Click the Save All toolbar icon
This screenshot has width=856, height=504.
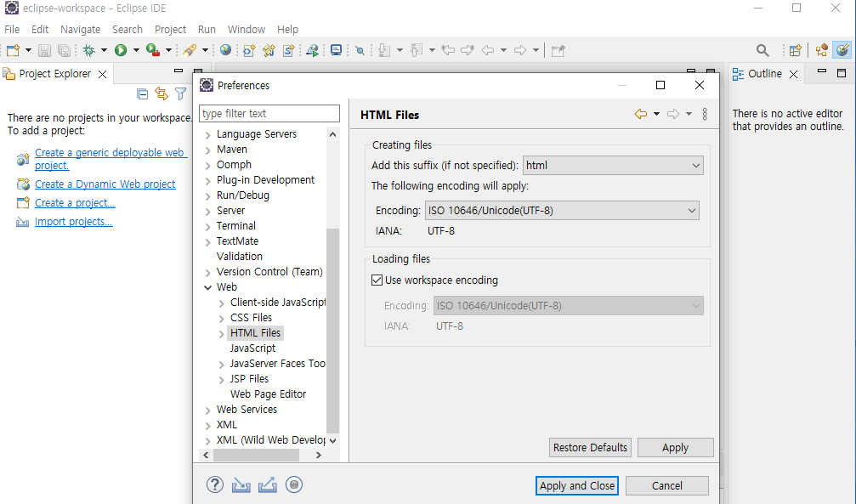[x=64, y=50]
